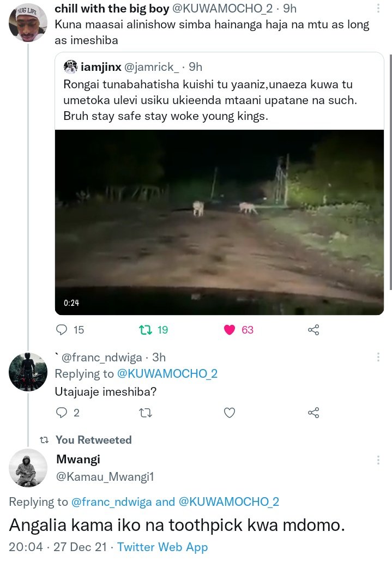Retweet franc_ndwiga's 'Utajuaje imeshiba?' reply
The image size is (392, 562).
point(145,413)
